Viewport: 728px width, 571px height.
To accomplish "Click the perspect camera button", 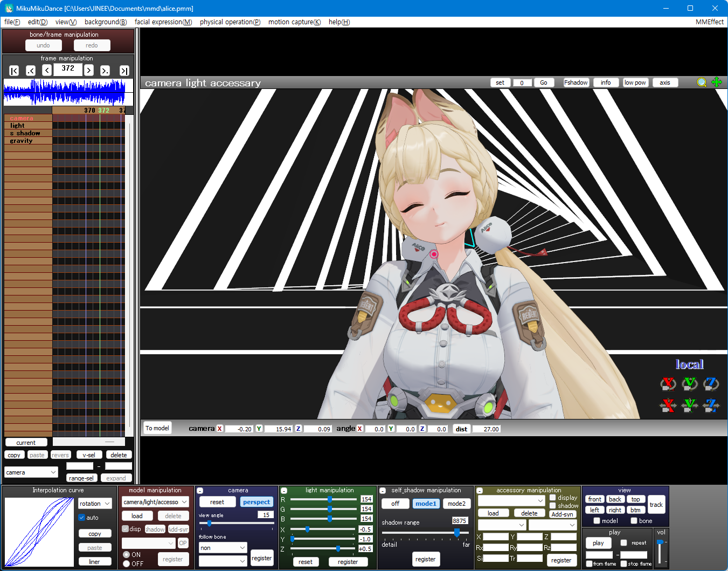I will 256,502.
